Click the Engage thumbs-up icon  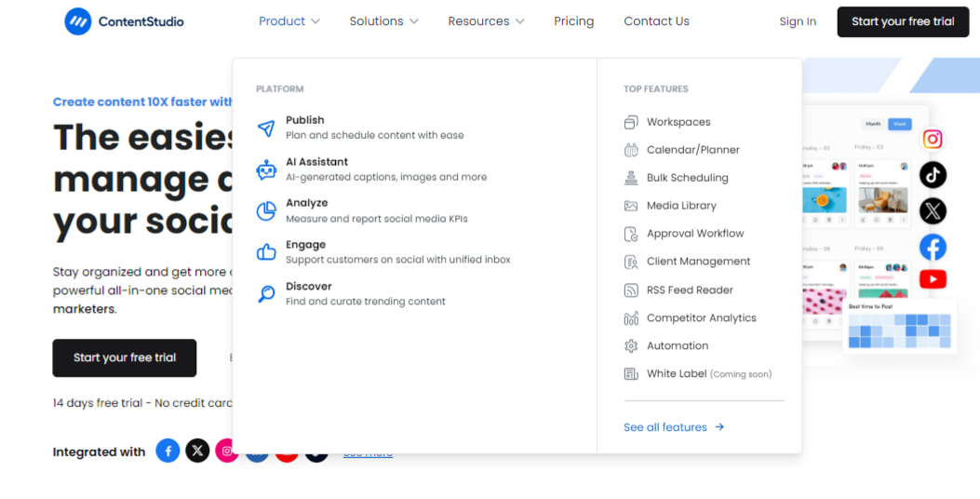click(266, 252)
